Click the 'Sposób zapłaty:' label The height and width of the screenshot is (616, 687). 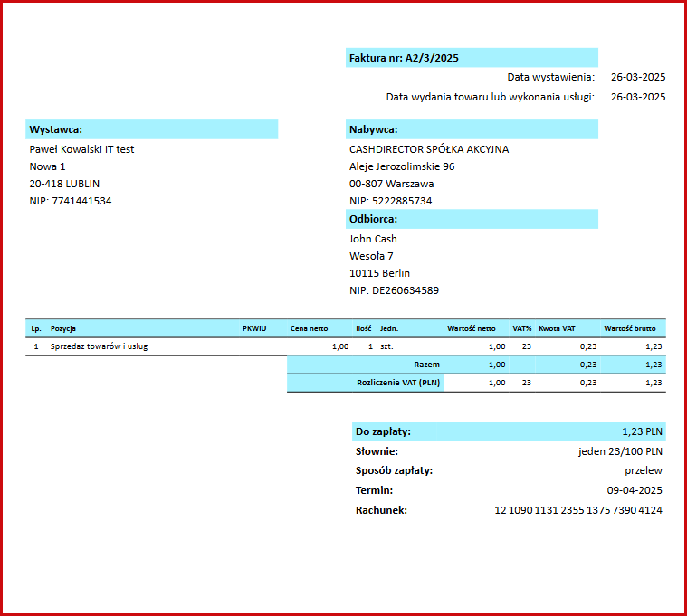[394, 470]
